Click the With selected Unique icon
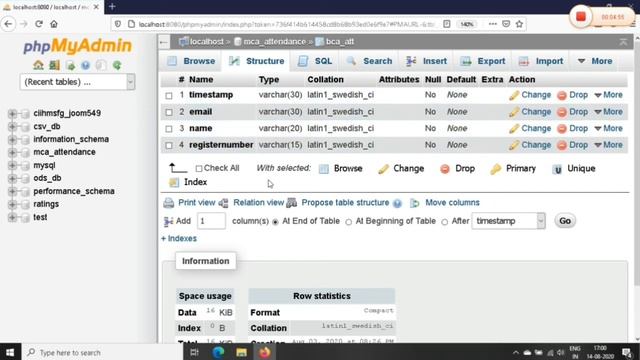The height and width of the screenshot is (360, 640). (x=557, y=169)
